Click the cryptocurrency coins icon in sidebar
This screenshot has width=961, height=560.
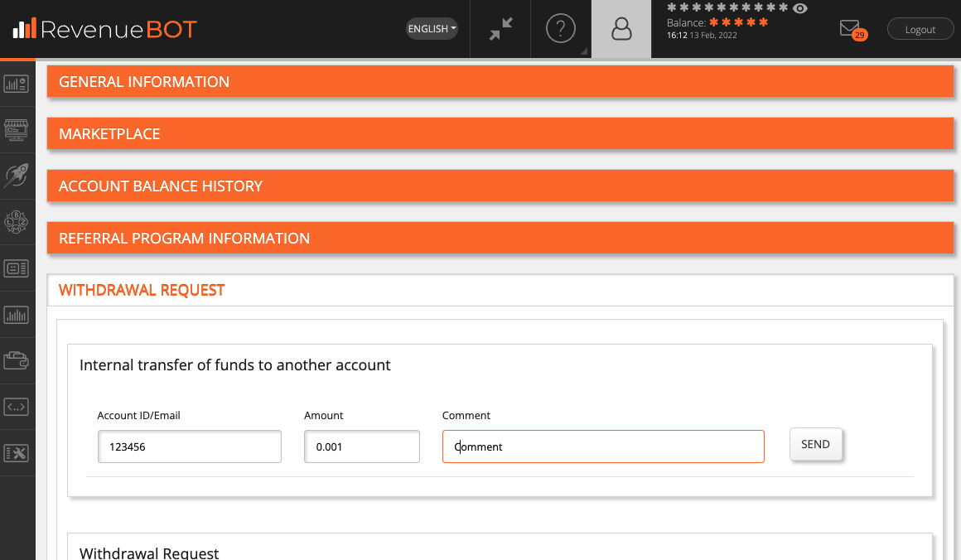click(17, 222)
